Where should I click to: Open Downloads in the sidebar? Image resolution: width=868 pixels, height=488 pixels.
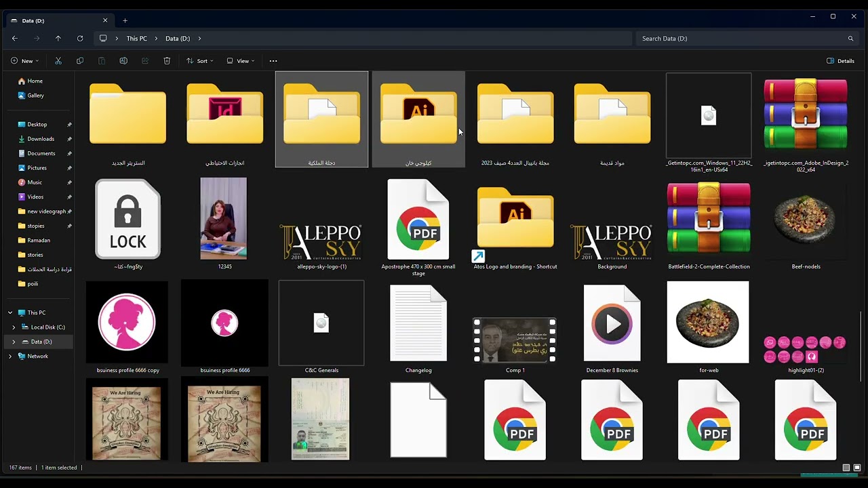(41, 139)
